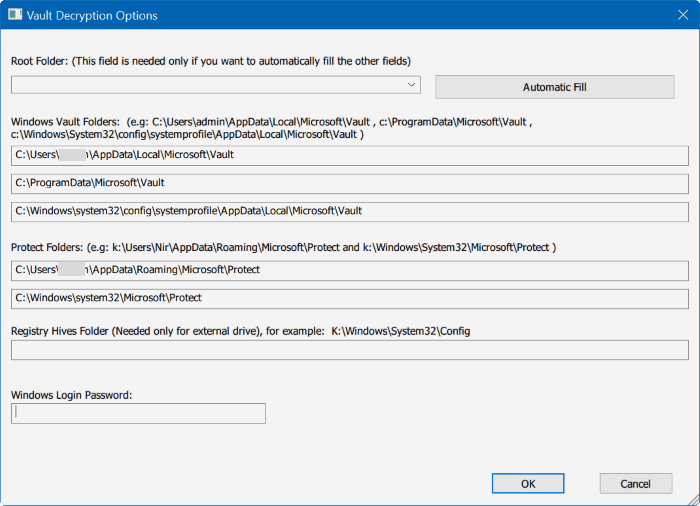Edit the Users AppData Roaming Protect field
The image size is (700, 506).
[350, 271]
